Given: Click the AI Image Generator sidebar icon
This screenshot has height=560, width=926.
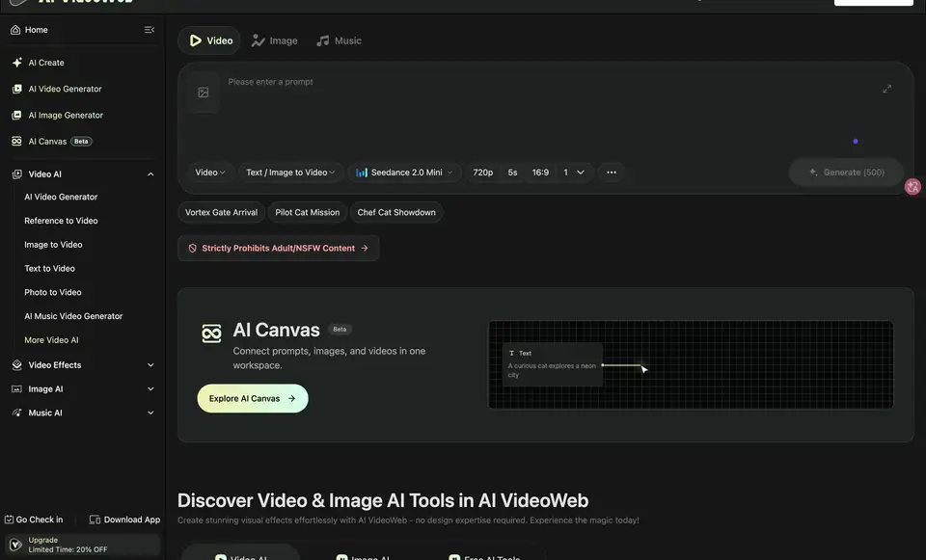Looking at the screenshot, I should (x=16, y=115).
